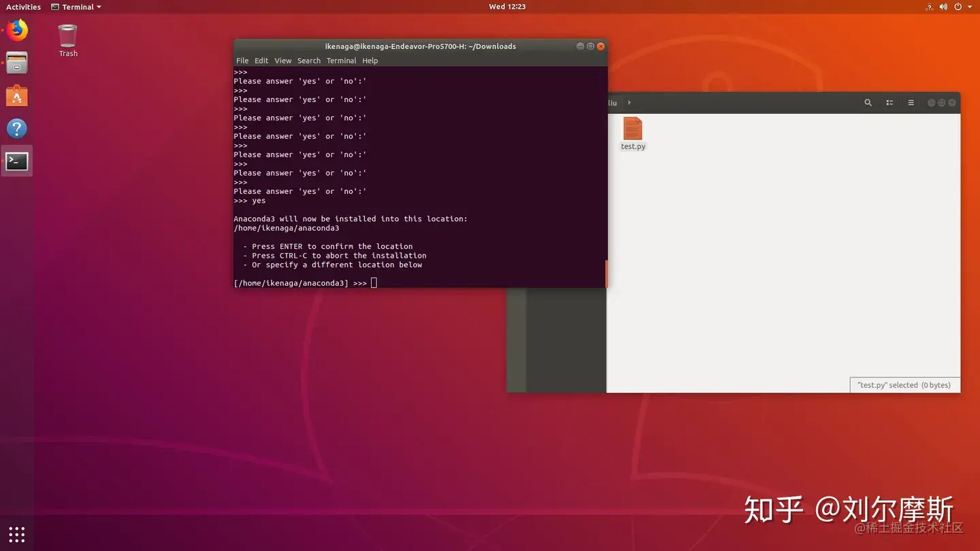This screenshot has height=551, width=980.
Task: Click the terminal prompt cursor
Action: (374, 283)
